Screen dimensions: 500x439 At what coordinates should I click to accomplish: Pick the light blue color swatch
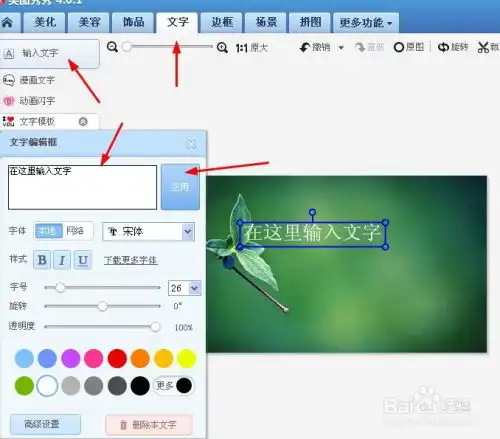pyautogui.click(x=24, y=358)
